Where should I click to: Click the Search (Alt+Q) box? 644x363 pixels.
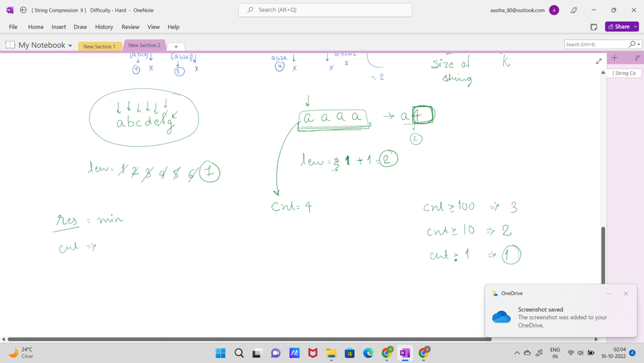click(325, 10)
